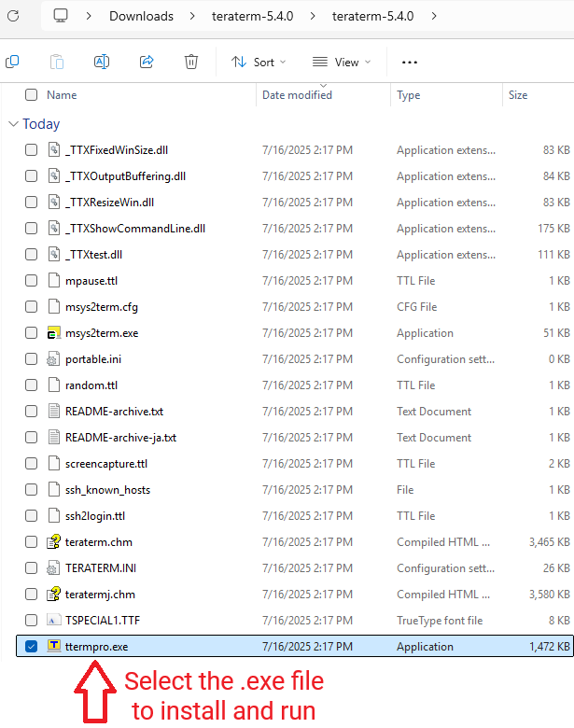Click the msys2term.cfg file icon
The image size is (574, 728).
[54, 307]
